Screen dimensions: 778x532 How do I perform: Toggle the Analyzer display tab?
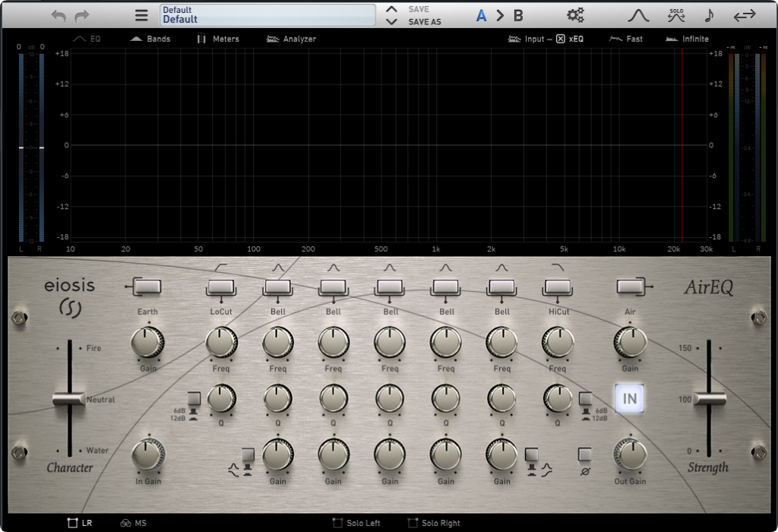click(291, 39)
